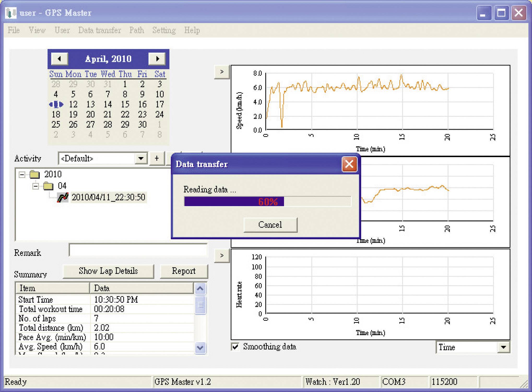Click into the Remark text field

138,250
